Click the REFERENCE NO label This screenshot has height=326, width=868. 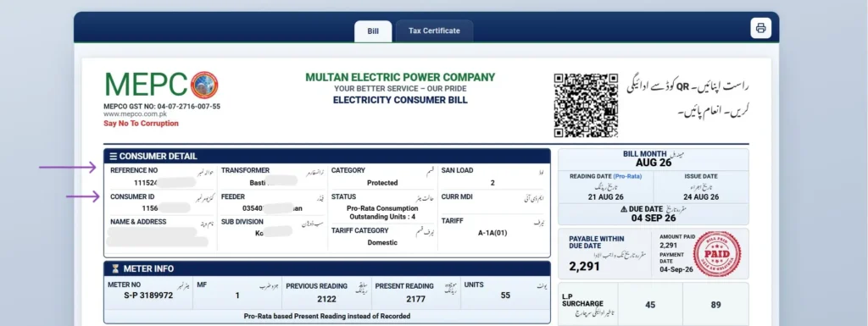point(133,171)
